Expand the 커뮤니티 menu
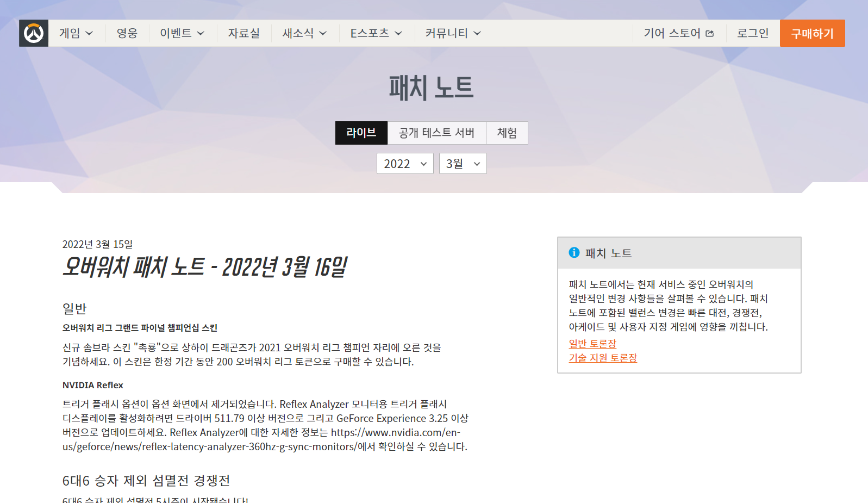The image size is (868, 503). click(453, 33)
